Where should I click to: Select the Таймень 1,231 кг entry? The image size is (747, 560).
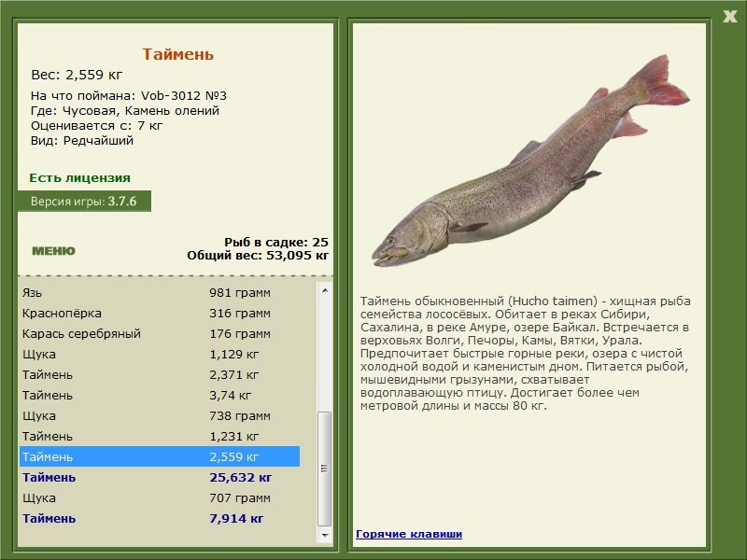click(160, 436)
